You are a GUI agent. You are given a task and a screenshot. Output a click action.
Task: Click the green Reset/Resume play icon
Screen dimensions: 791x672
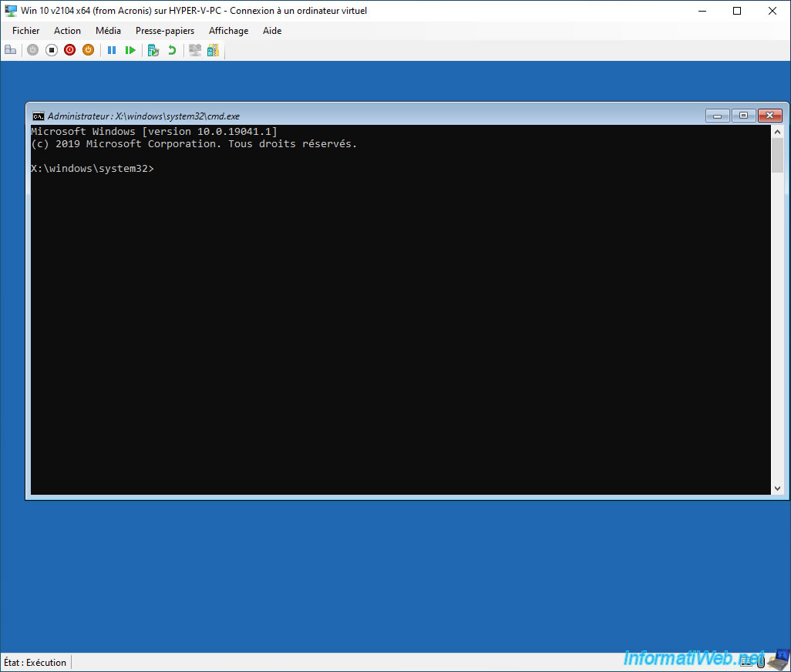point(130,50)
